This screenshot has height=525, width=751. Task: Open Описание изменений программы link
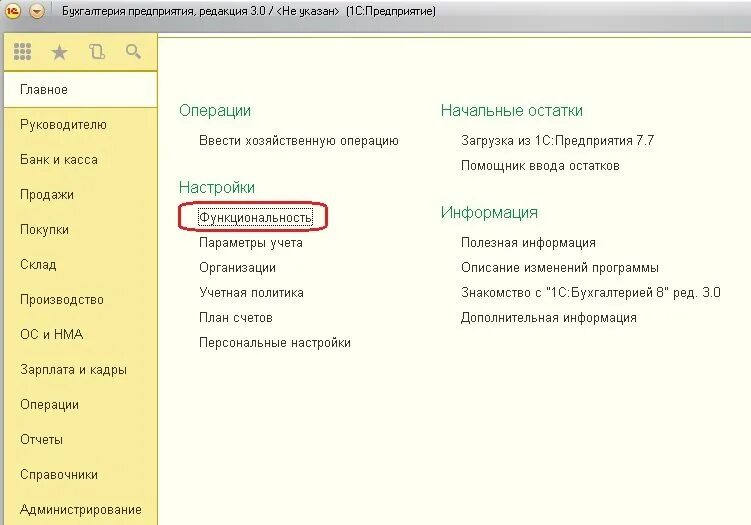point(560,268)
